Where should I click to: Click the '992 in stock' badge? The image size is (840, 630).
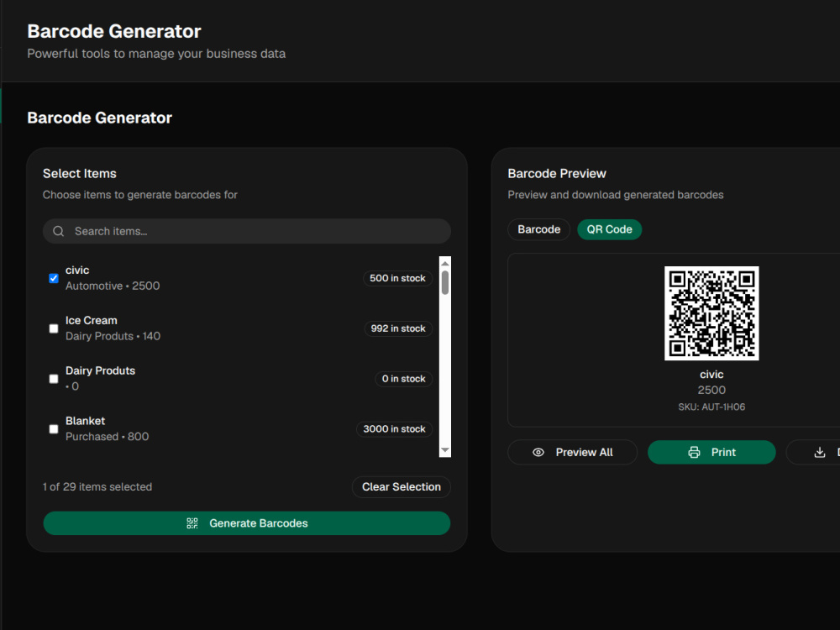[x=398, y=328]
